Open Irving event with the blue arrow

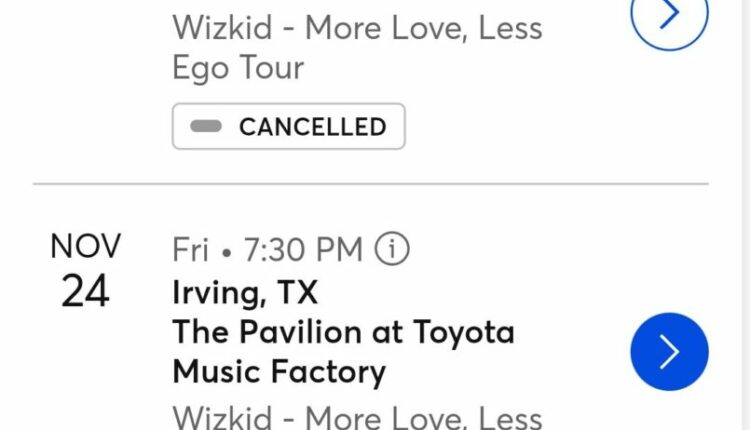point(669,351)
